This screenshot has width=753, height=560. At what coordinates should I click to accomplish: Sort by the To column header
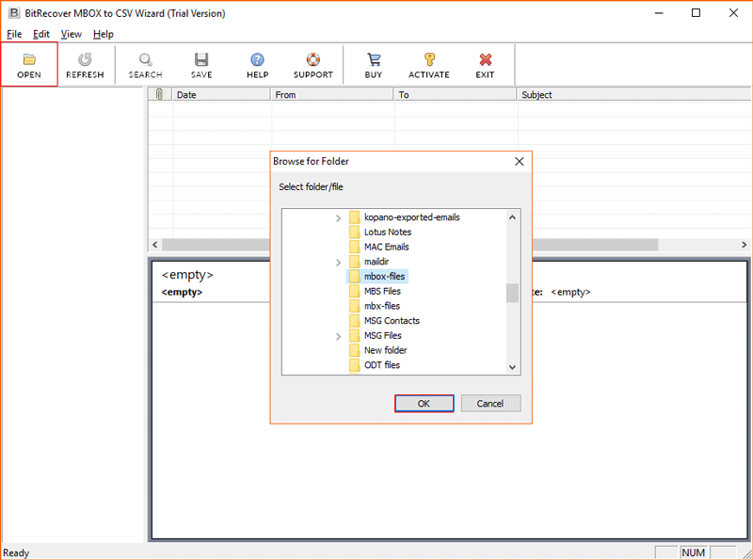coord(455,94)
